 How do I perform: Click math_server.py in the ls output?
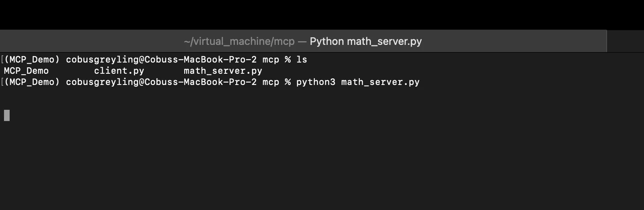click(223, 71)
